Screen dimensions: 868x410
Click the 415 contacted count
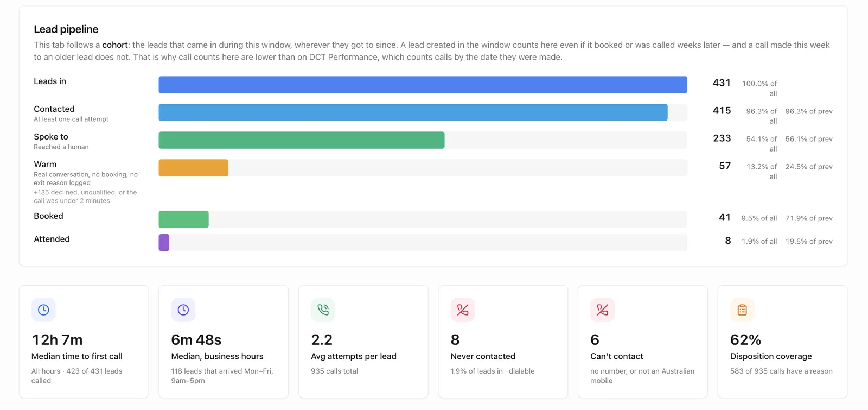[x=722, y=111]
